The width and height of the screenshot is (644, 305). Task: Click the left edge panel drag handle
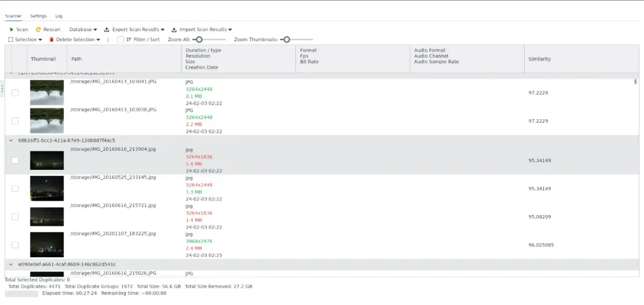2,89
